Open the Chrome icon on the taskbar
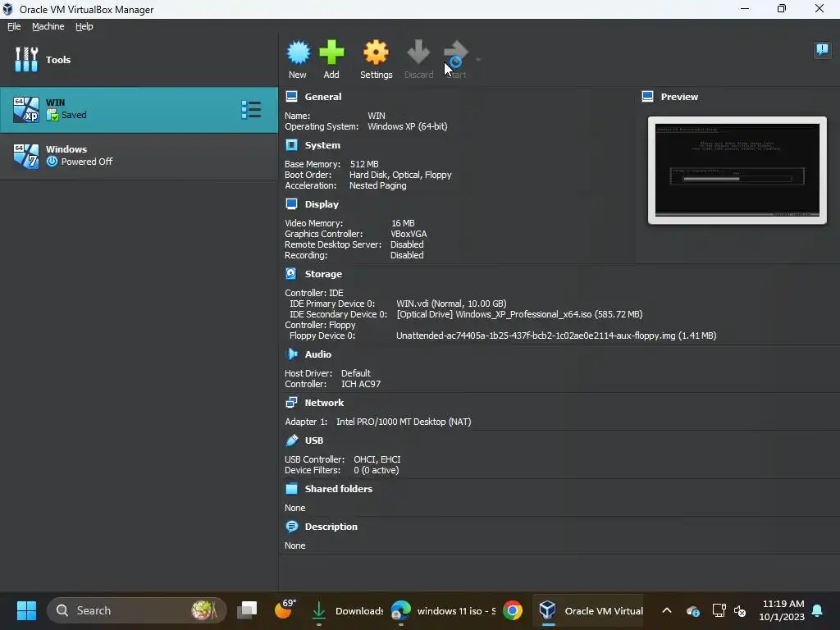Image resolution: width=840 pixels, height=630 pixels. click(x=513, y=610)
